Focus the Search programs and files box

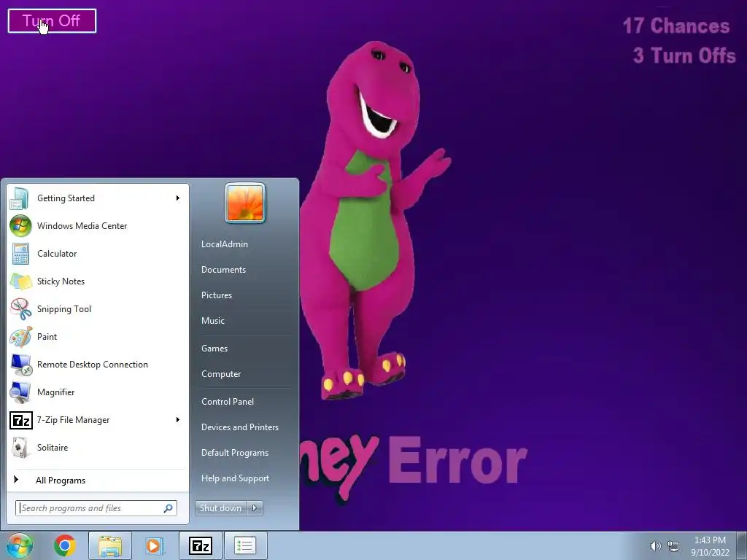point(96,508)
